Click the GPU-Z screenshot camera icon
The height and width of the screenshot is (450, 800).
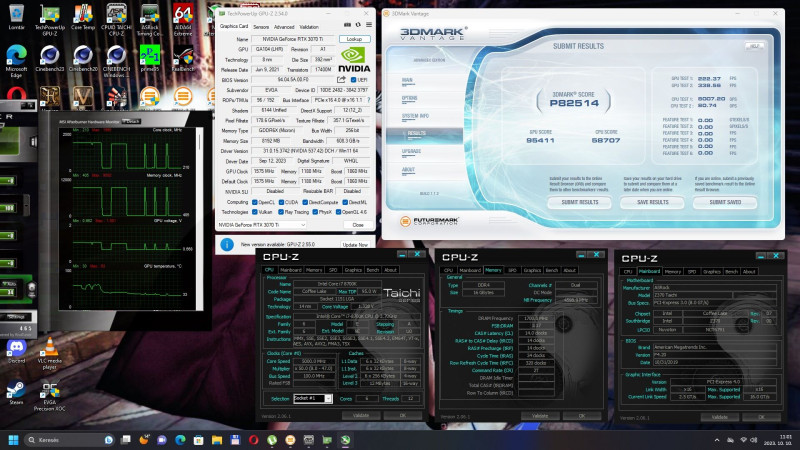(x=347, y=25)
